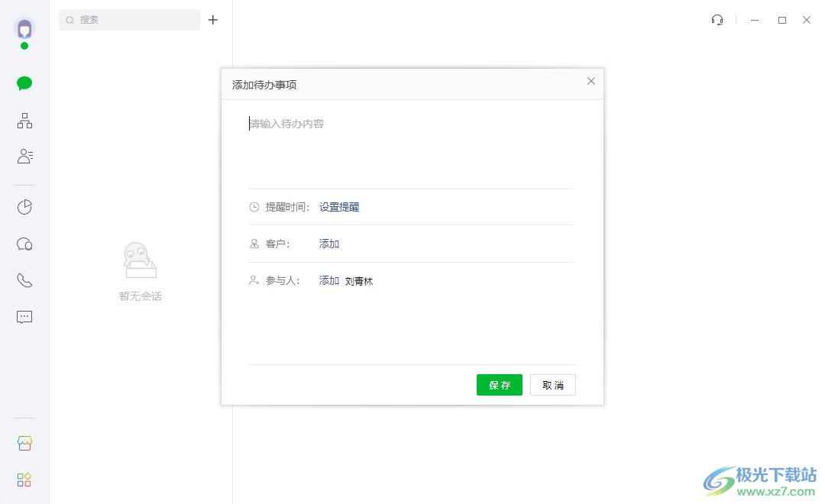825x504 pixels.
Task: Click the clock icon beside 提醒时间
Action: point(254,207)
